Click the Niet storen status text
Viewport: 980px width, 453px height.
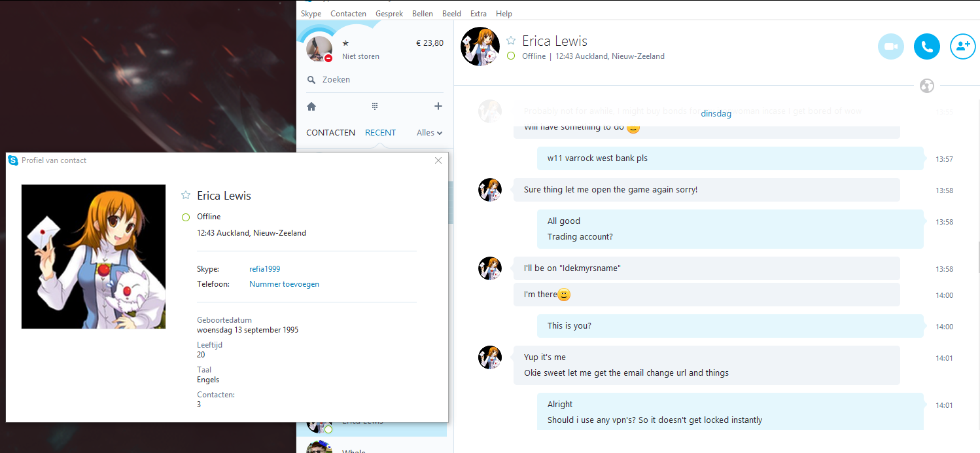[x=360, y=56]
